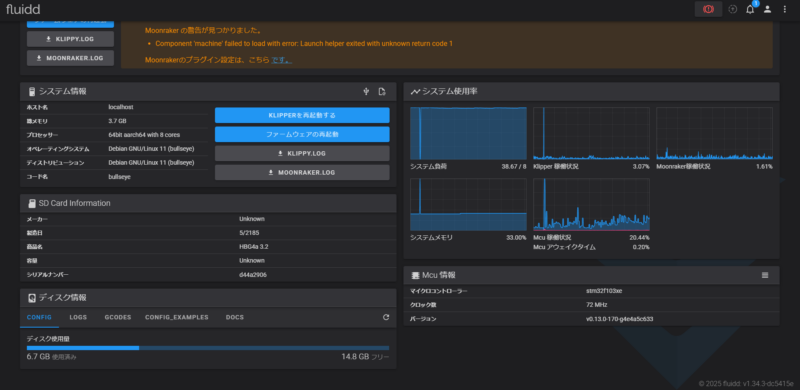Click MOONRAKER.LOG button beside the warning

(70, 58)
